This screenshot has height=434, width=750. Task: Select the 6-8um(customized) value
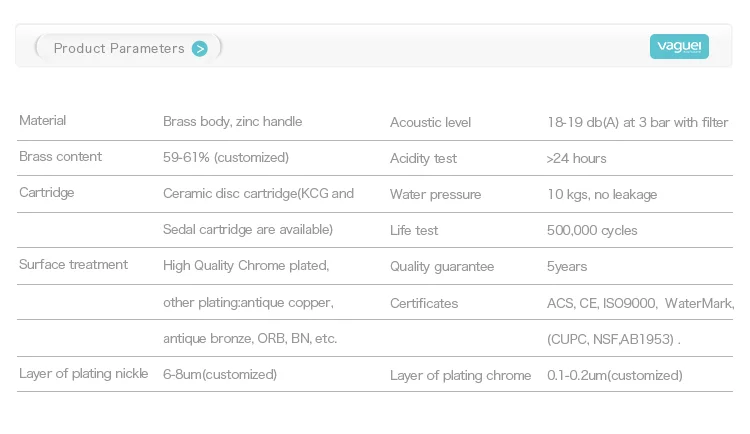tap(220, 374)
